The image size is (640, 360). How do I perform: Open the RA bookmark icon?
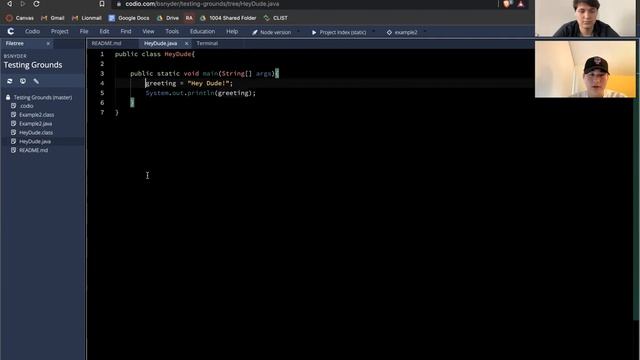point(189,18)
